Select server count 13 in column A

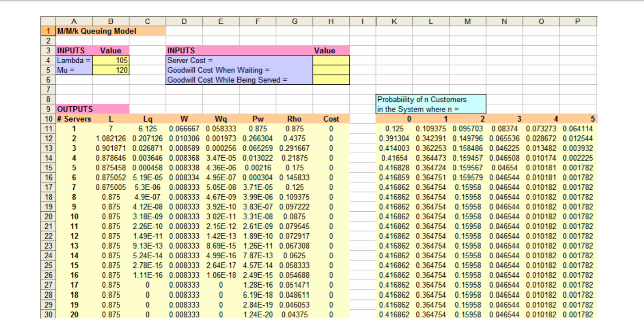tap(74, 246)
